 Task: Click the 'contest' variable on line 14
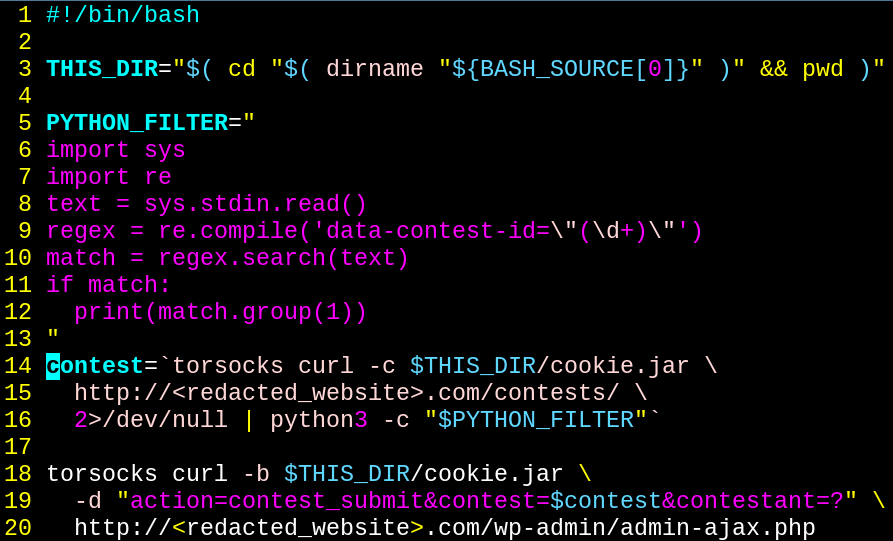pyautogui.click(x=95, y=366)
